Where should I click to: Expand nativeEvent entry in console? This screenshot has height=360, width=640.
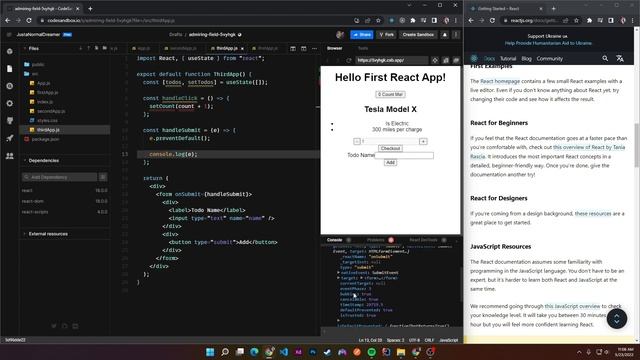point(338,273)
